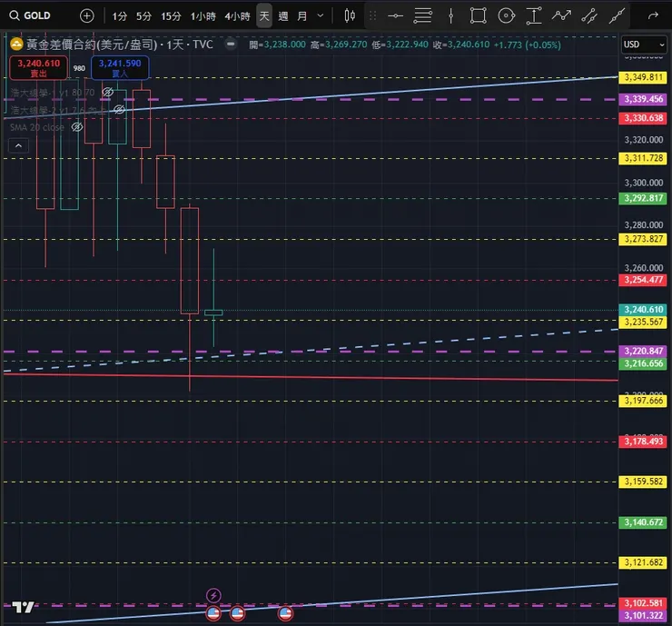The width and height of the screenshot is (672, 626).
Task: Select the polyline path drawing tool
Action: [x=561, y=15]
